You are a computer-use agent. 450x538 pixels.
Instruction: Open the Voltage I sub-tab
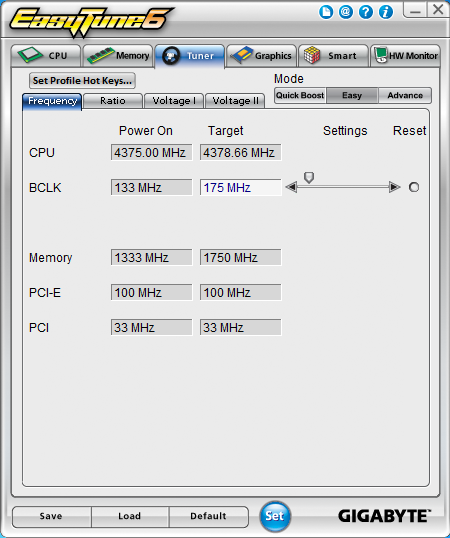coord(174,101)
